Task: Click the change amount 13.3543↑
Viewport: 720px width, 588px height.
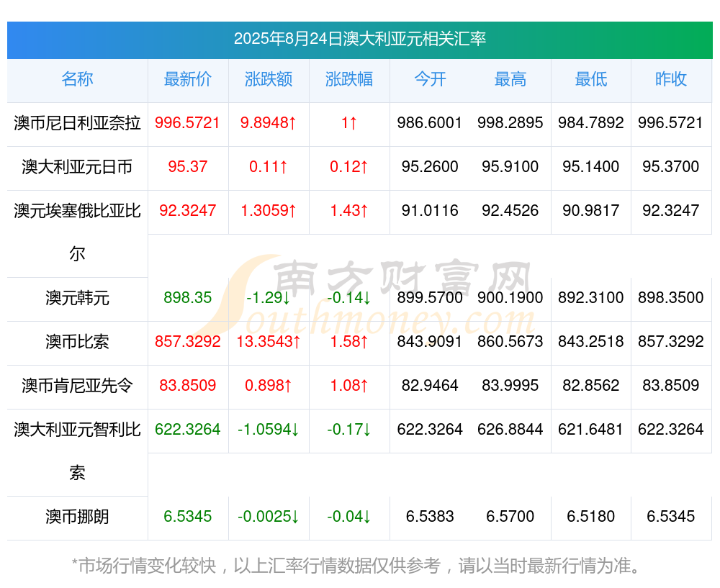Action: click(269, 342)
